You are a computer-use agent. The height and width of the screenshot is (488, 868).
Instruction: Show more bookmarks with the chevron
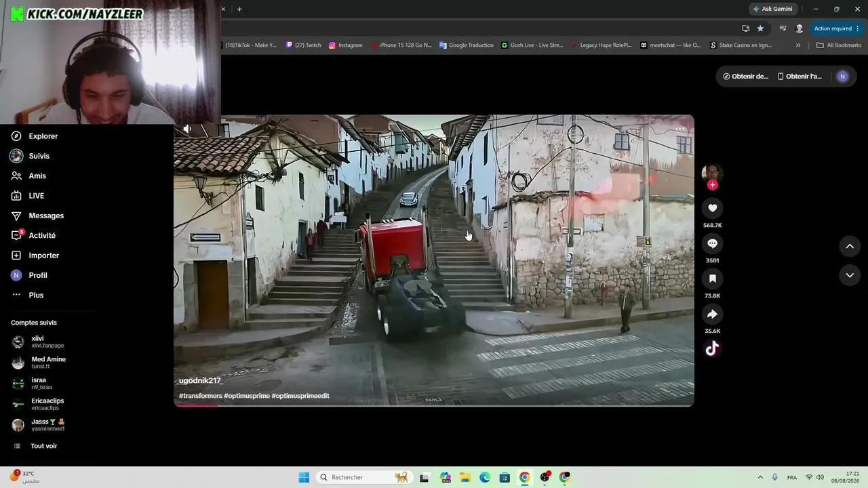pos(798,45)
